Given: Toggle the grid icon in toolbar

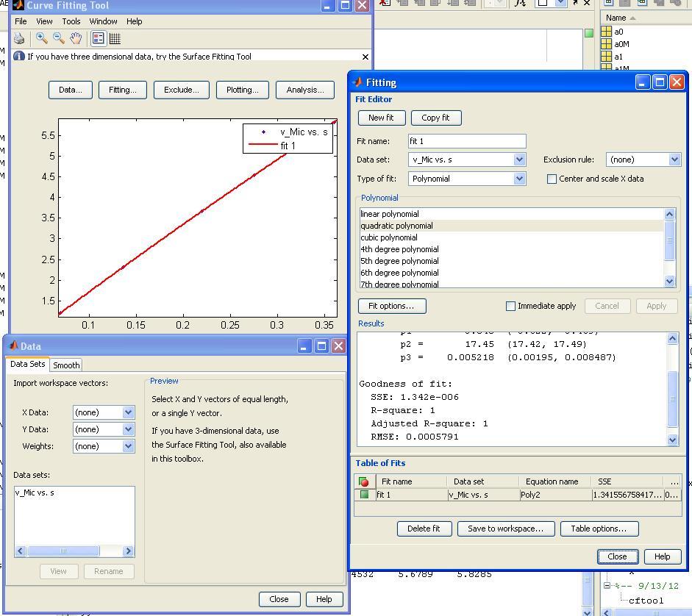Looking at the screenshot, I should pyautogui.click(x=115, y=39).
